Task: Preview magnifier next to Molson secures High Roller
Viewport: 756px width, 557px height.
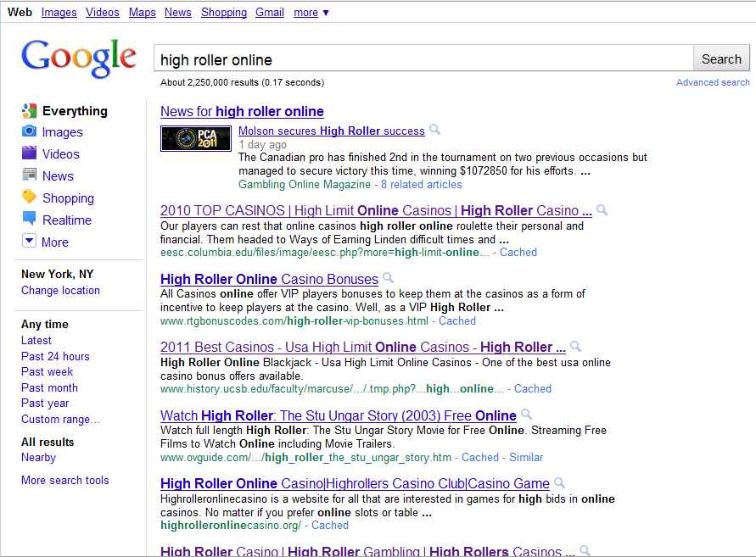Action: click(435, 130)
